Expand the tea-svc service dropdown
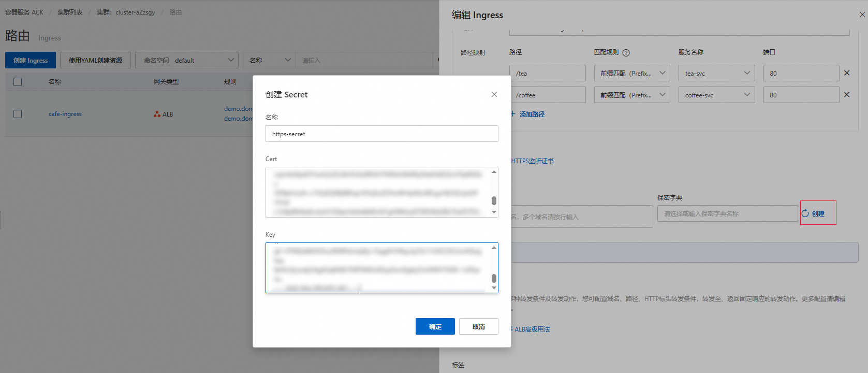 click(x=717, y=73)
